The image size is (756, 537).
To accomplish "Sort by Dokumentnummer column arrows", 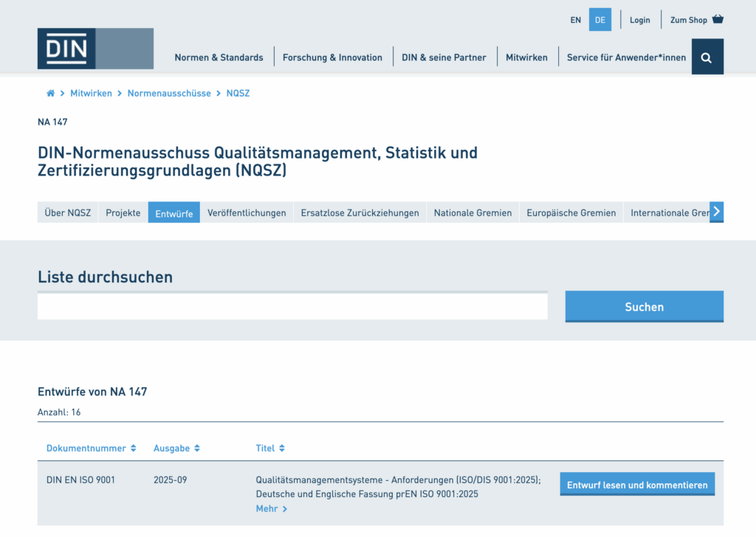I will click(x=134, y=448).
